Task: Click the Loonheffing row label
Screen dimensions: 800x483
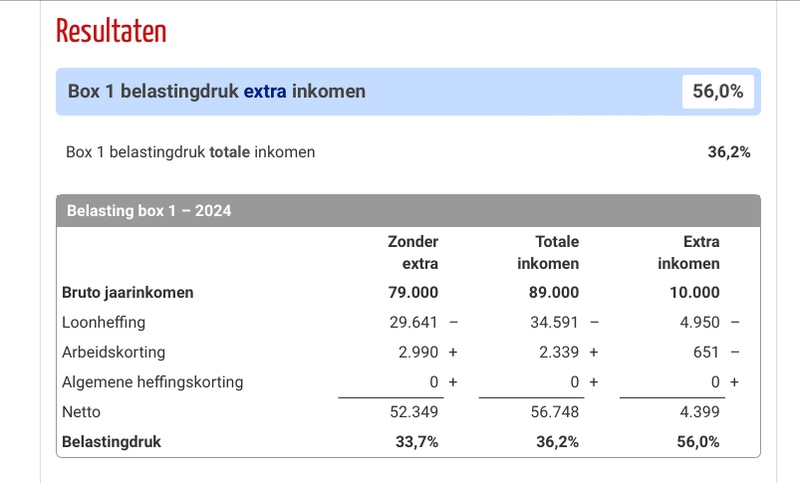Action: [x=103, y=322]
